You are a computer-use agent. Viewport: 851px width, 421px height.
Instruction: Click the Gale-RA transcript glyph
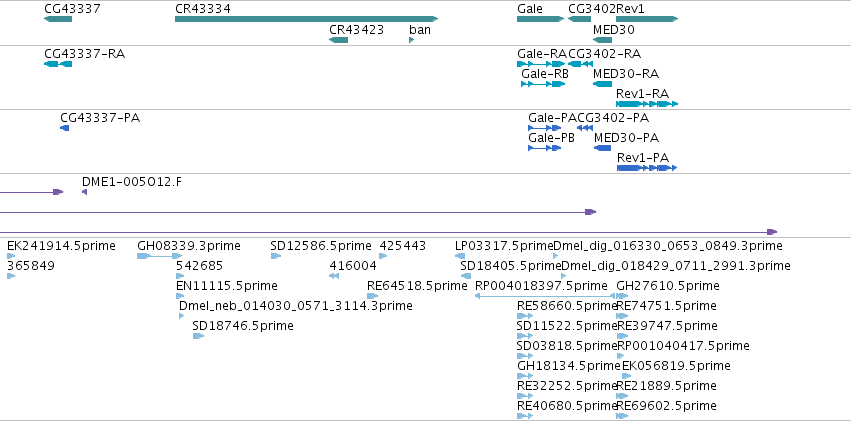541,64
